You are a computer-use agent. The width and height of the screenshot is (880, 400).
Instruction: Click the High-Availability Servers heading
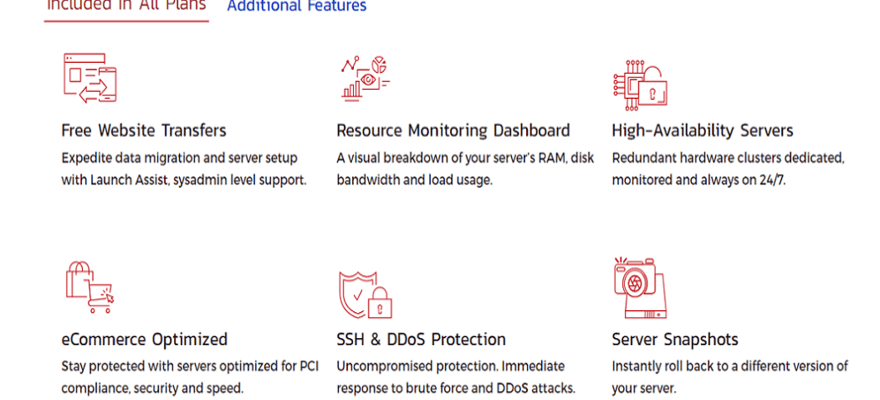[x=702, y=131]
